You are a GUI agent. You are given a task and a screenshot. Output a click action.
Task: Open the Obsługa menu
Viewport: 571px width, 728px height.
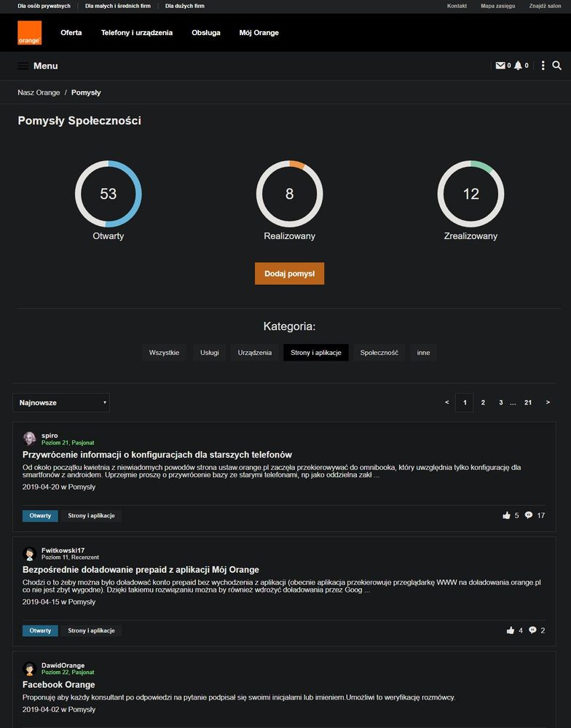point(206,33)
